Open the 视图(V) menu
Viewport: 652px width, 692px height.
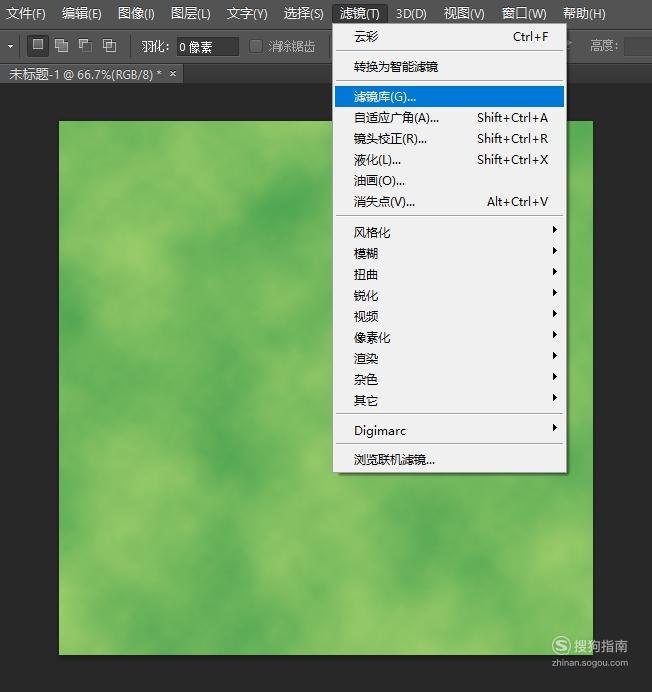464,14
